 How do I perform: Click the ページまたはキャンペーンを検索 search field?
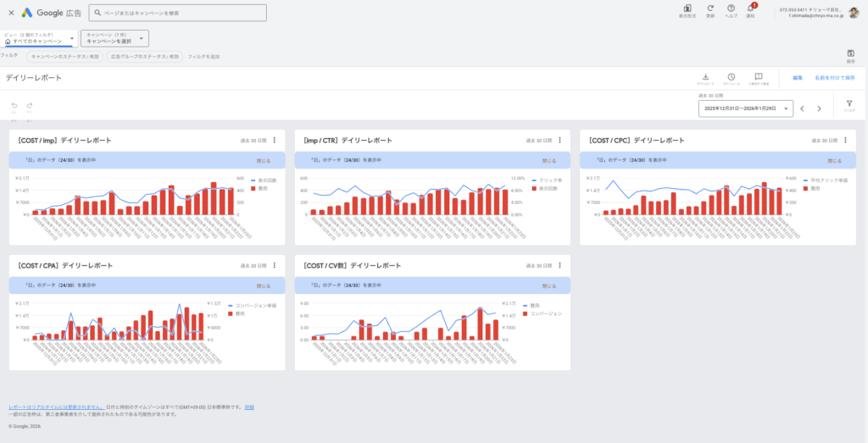pos(178,13)
